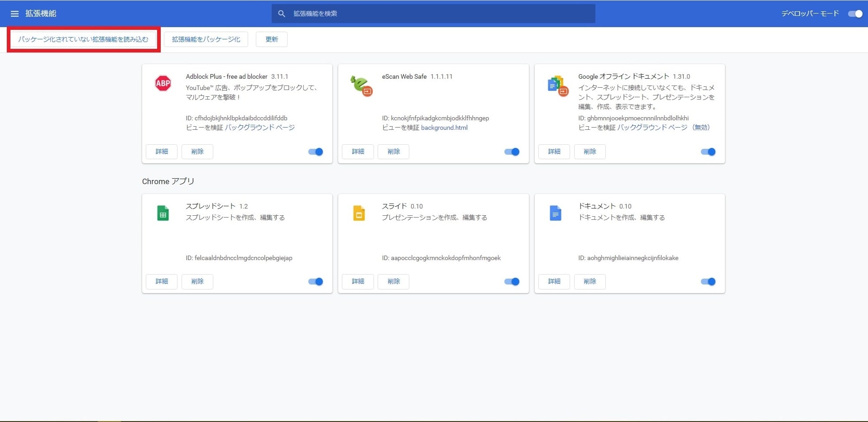Screen dimensions: 868x422
Task: Click ドキュメント ID aohghmighlieiainnegkcijnfilokake text
Action: click(628, 258)
